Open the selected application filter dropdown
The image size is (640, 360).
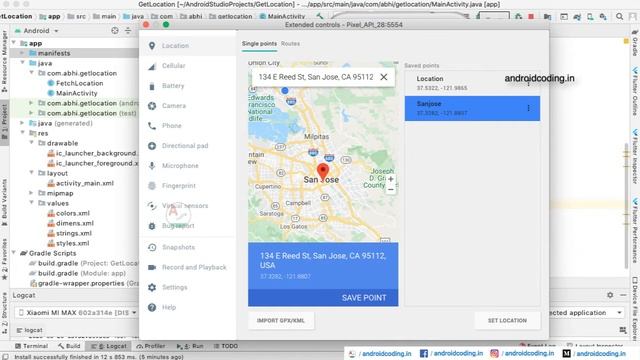(587, 313)
